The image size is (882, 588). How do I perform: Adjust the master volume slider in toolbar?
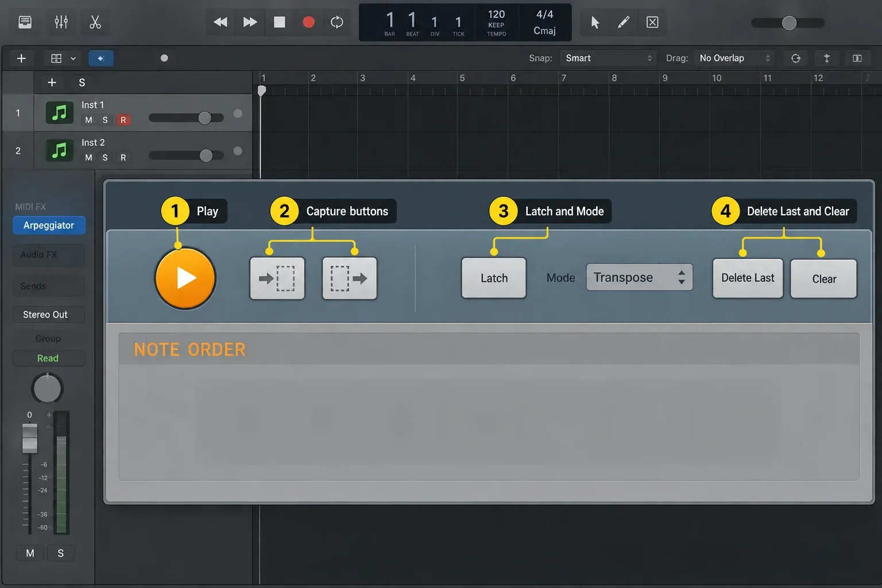click(788, 23)
